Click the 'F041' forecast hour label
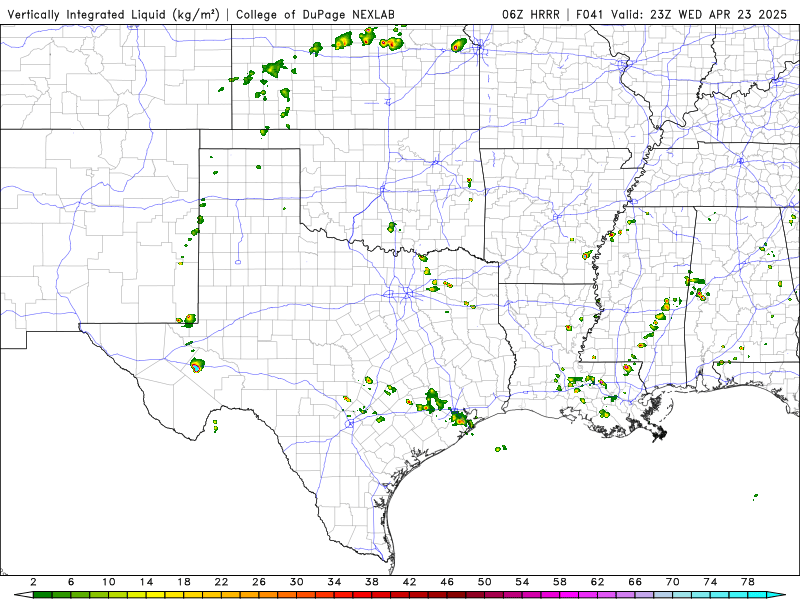Screen dimensions: 800x600 589,14
